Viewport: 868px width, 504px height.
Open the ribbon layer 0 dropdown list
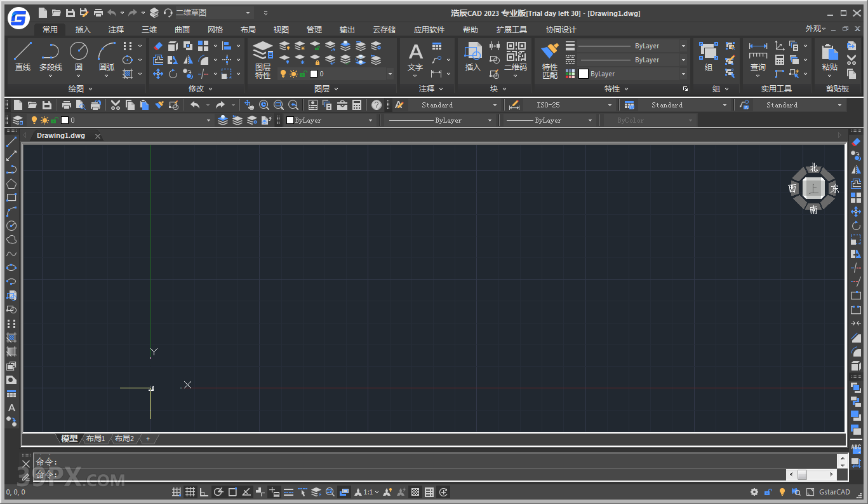pyautogui.click(x=390, y=74)
